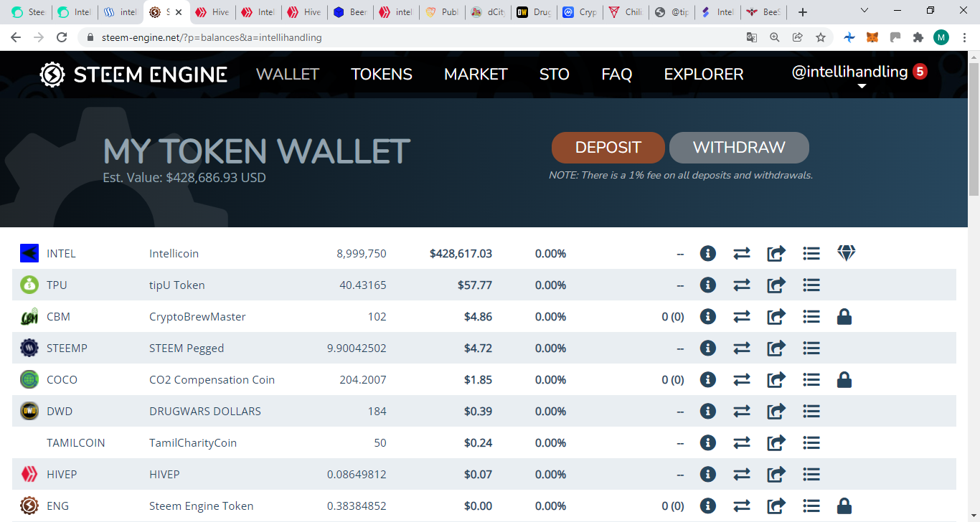Click the CO2 Compensation Coin name
The height and width of the screenshot is (522, 980).
212,379
